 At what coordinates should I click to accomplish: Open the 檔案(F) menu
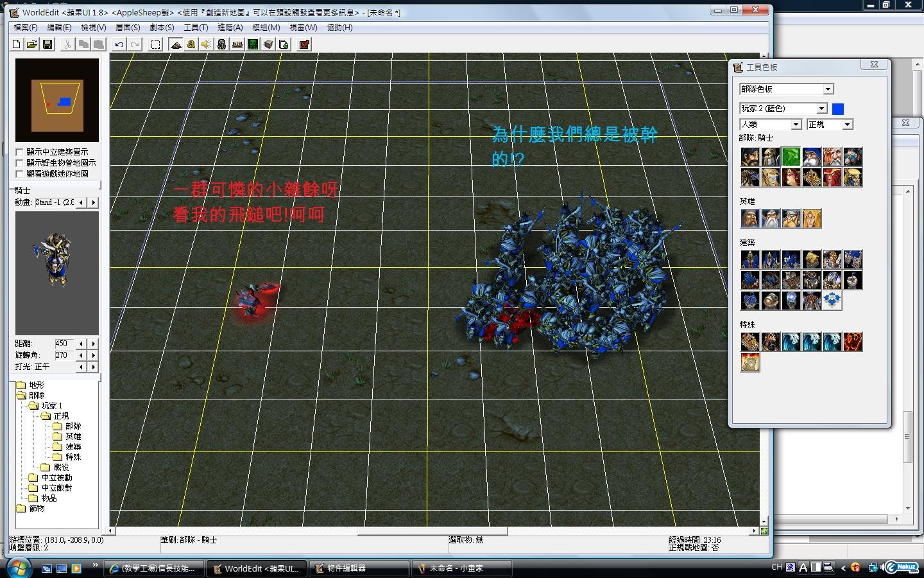(26, 28)
